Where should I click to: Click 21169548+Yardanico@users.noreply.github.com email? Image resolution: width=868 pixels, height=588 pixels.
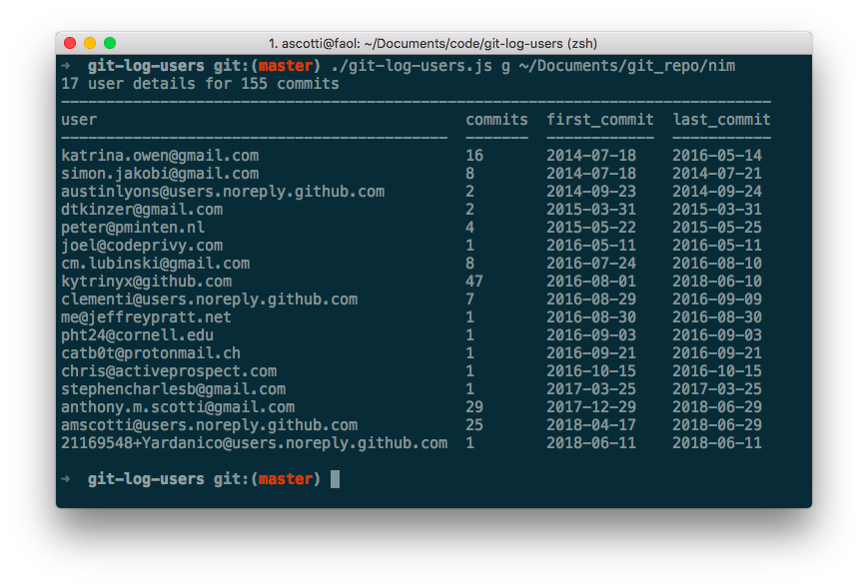tap(254, 443)
